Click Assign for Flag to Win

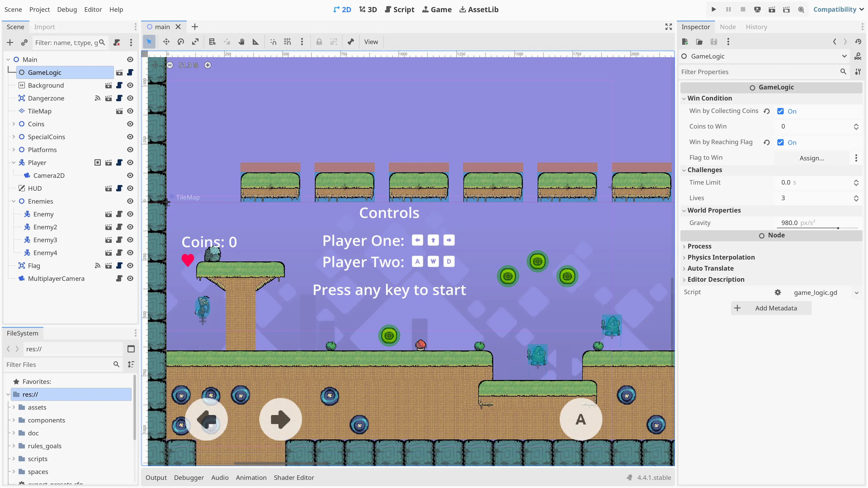811,158
